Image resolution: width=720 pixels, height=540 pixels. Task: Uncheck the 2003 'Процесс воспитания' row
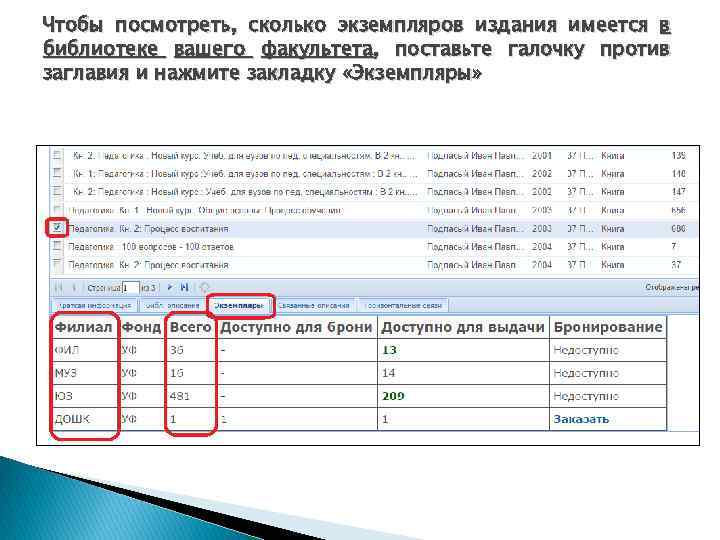[57, 227]
